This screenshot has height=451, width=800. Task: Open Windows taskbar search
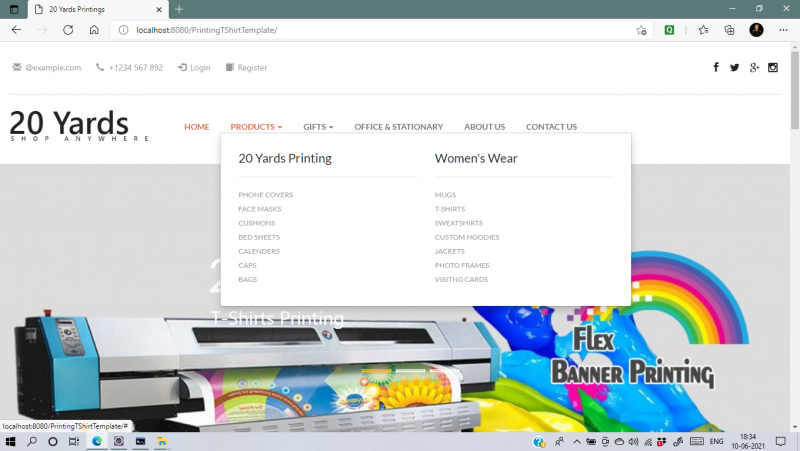click(x=32, y=441)
